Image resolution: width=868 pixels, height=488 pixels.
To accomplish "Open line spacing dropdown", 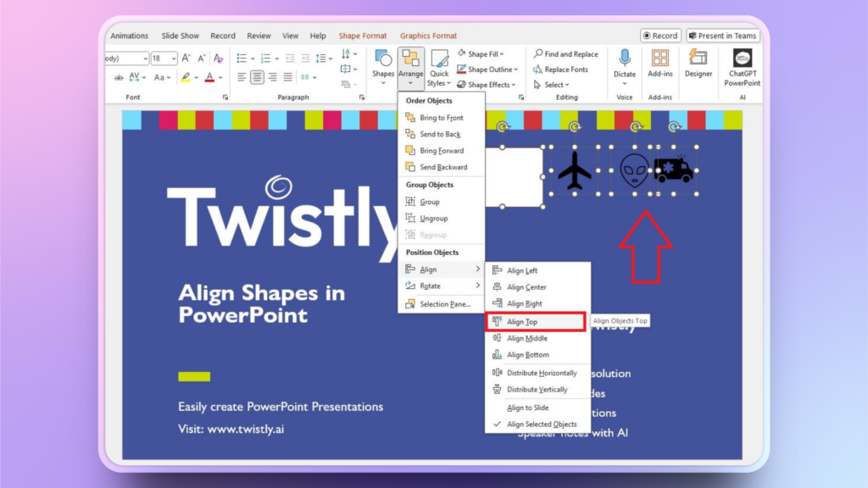I will click(324, 58).
